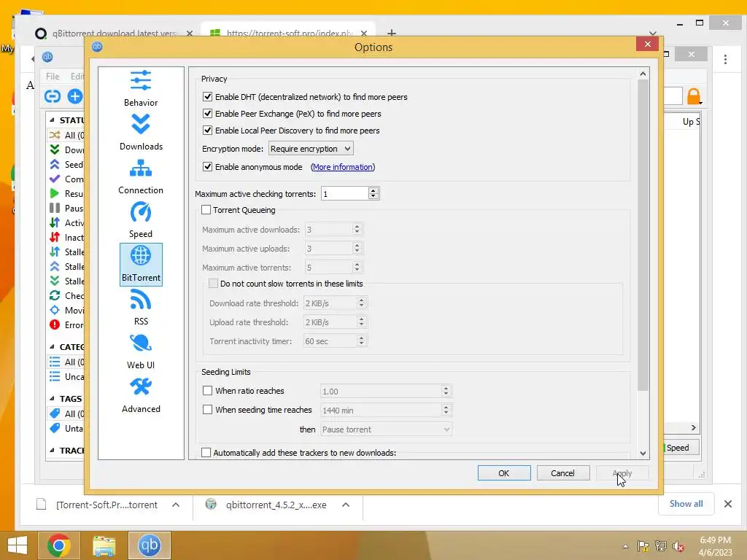Open Chrome's three-dot menu
Image resolution: width=747 pixels, height=560 pixels.
point(725,59)
